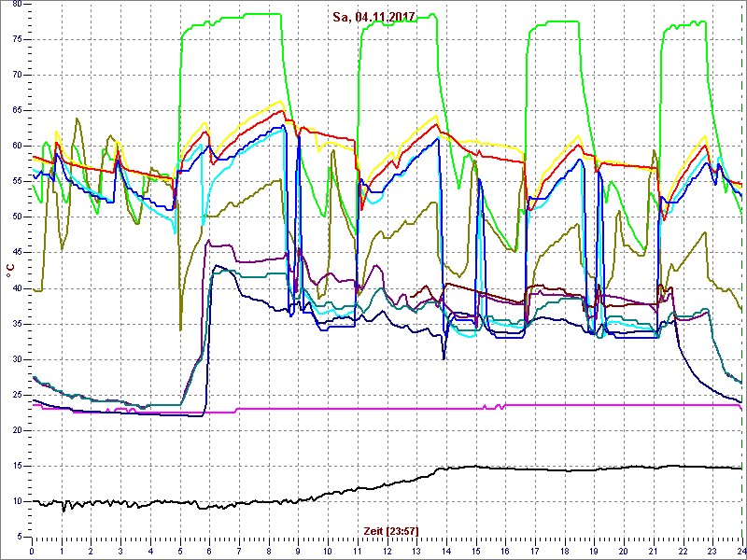747x560 pixels.
Task: Select the '45' temperature axis value
Action: pyautogui.click(x=18, y=253)
